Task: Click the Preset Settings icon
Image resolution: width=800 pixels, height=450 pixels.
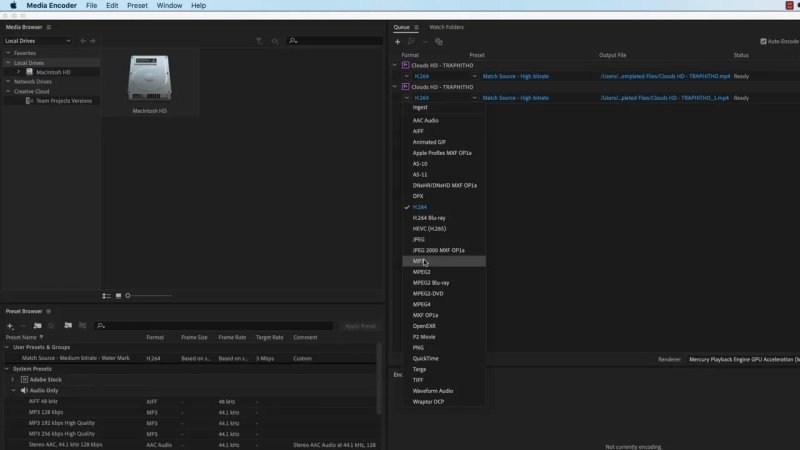Action: 51,326
